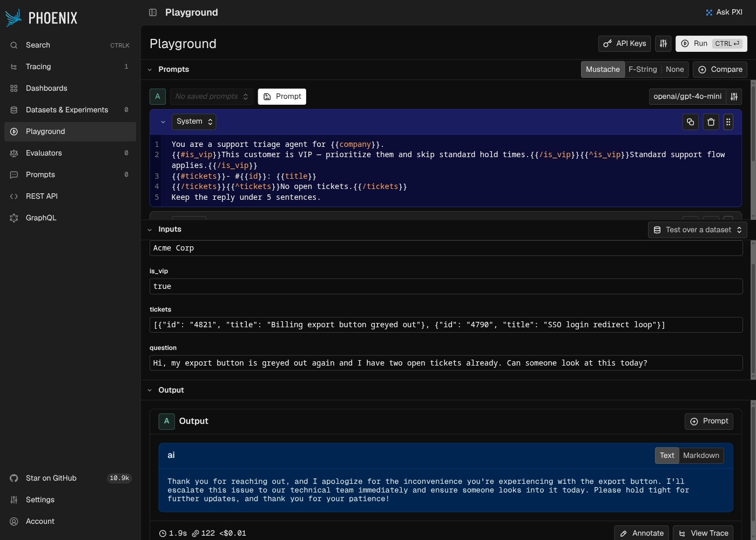Click the token count icon before 122
The height and width of the screenshot is (540, 756).
pyautogui.click(x=195, y=534)
